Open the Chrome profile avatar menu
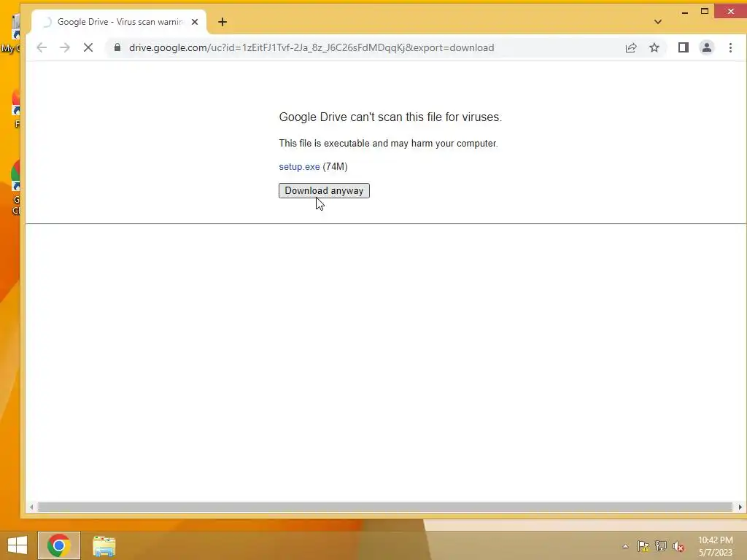747x560 pixels. pos(706,47)
